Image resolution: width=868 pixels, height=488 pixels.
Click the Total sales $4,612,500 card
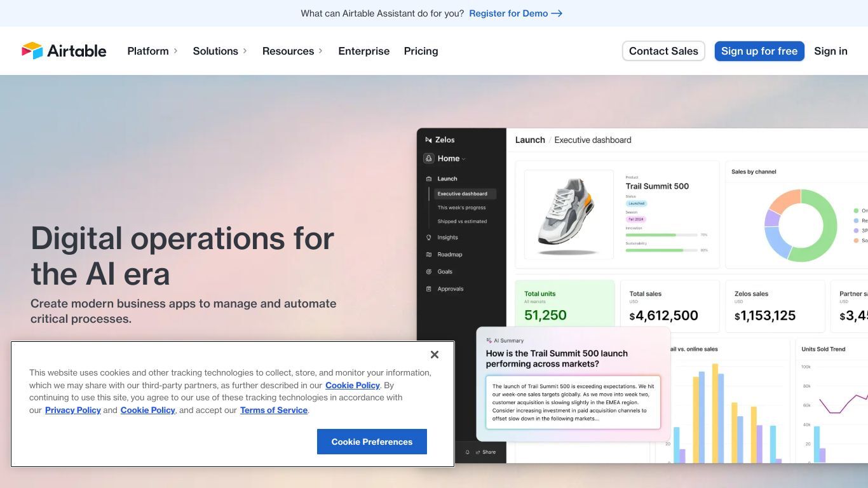[x=670, y=306]
